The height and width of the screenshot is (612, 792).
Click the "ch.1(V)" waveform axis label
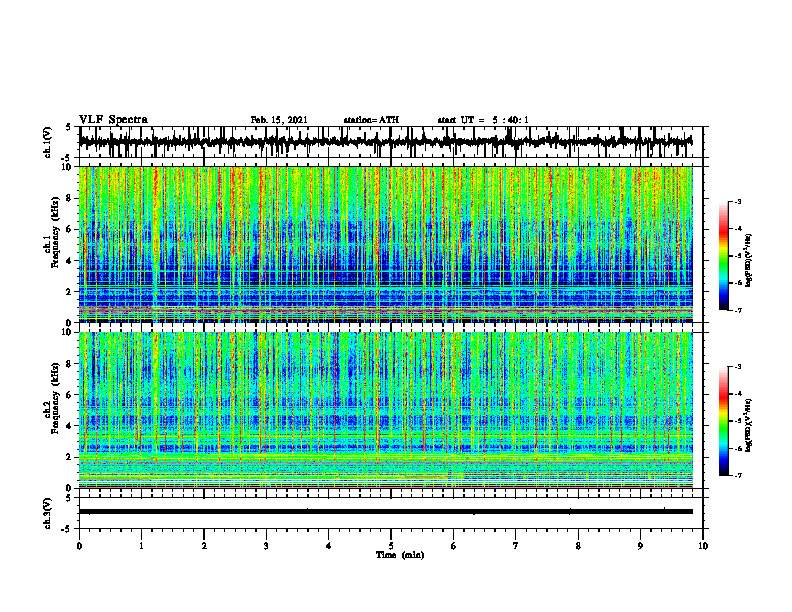coord(47,142)
